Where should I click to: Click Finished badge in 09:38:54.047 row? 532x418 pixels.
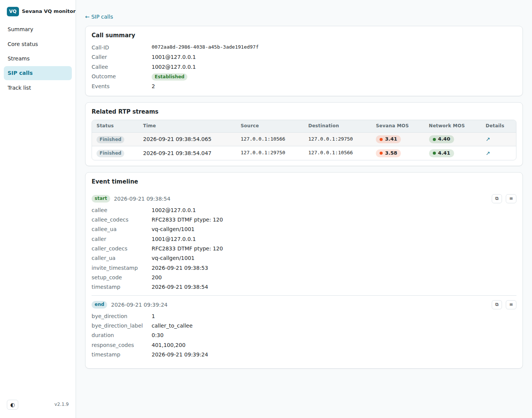110,153
